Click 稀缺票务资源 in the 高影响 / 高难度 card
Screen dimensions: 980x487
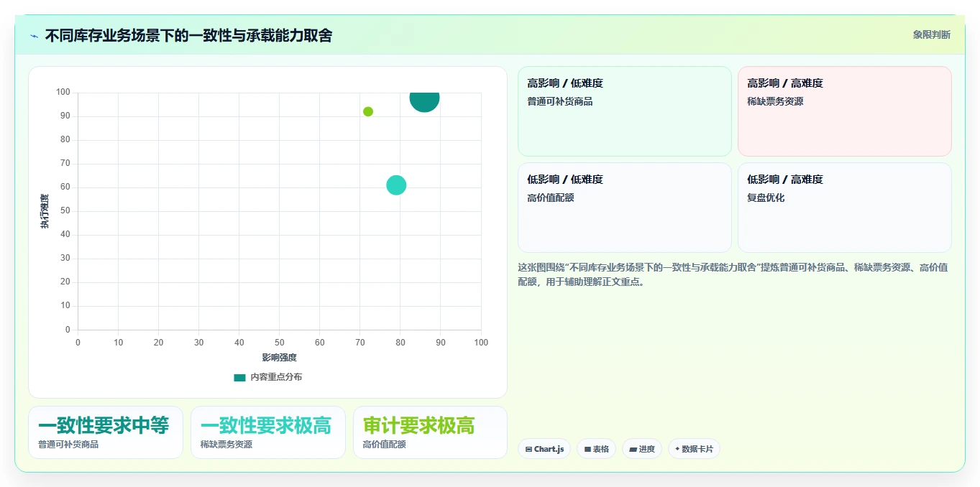[775, 101]
